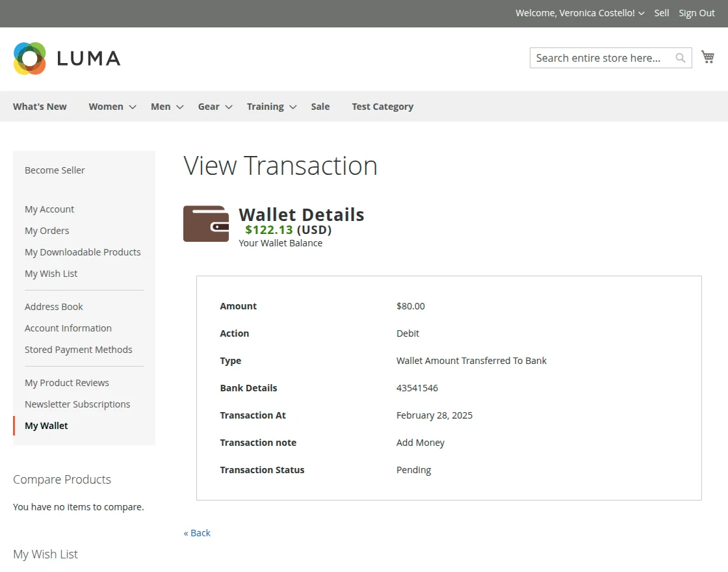Expand the Men navigation dropdown

click(160, 106)
